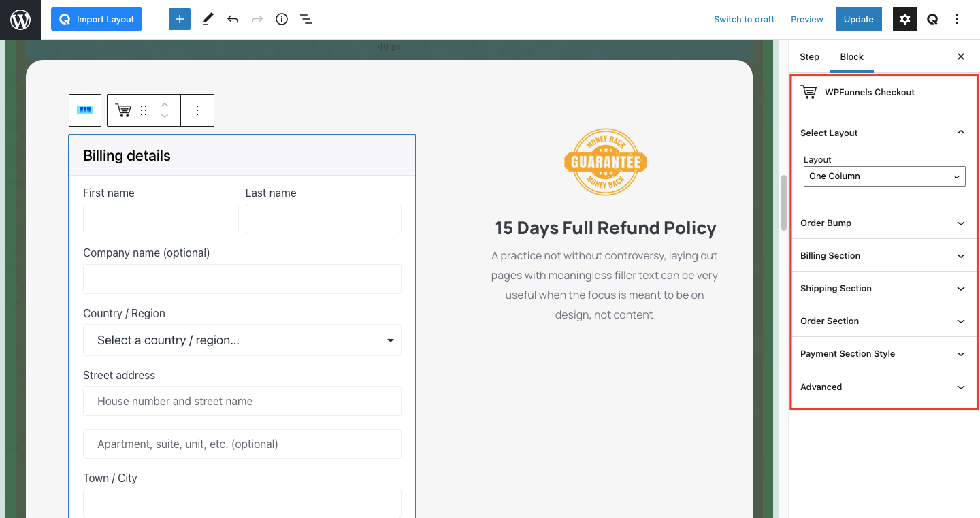
Task: Open the Qubely Q icon panel
Action: 932,19
